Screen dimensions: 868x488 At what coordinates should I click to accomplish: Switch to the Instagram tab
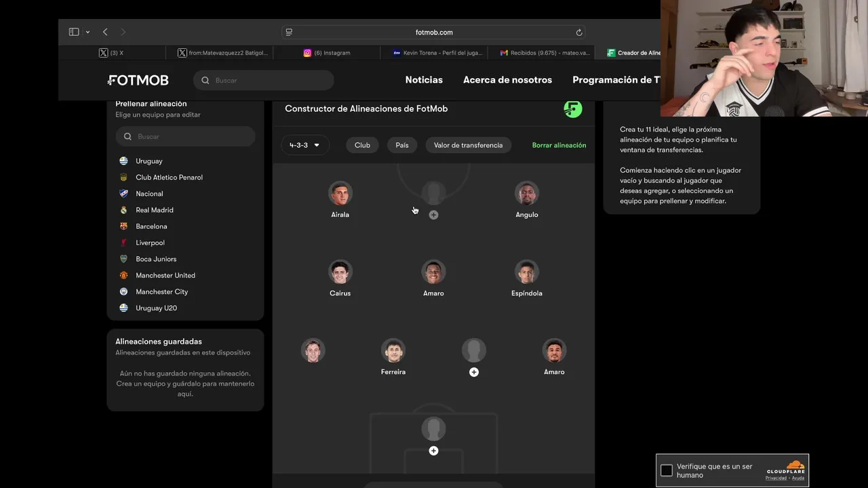[x=327, y=53]
